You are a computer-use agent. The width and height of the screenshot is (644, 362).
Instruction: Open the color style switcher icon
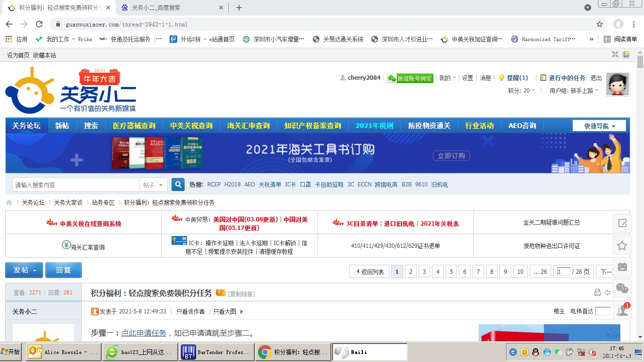[626, 55]
